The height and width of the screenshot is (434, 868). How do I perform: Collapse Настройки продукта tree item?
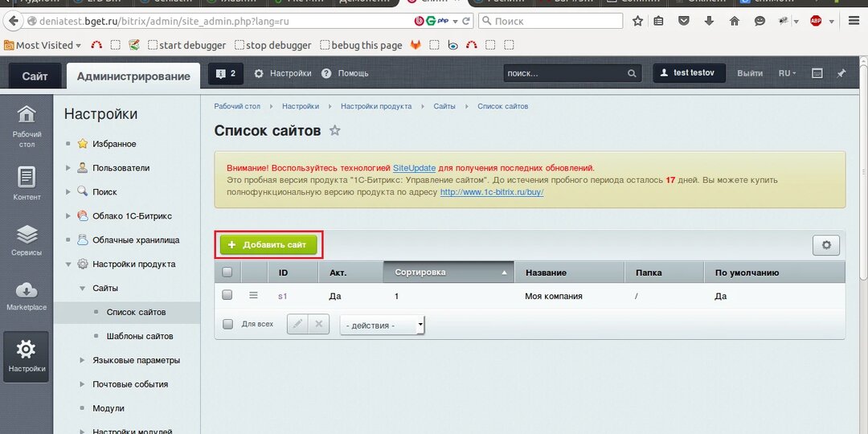pyautogui.click(x=68, y=264)
